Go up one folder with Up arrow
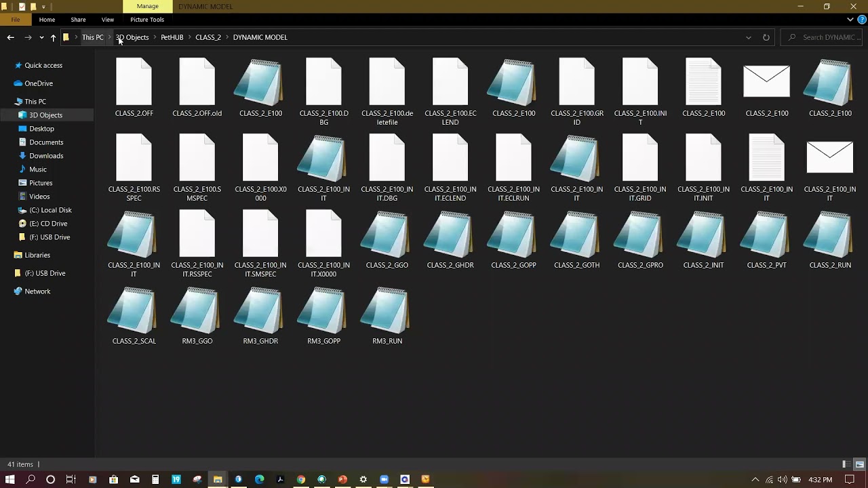Image resolution: width=868 pixels, height=488 pixels. (x=53, y=37)
